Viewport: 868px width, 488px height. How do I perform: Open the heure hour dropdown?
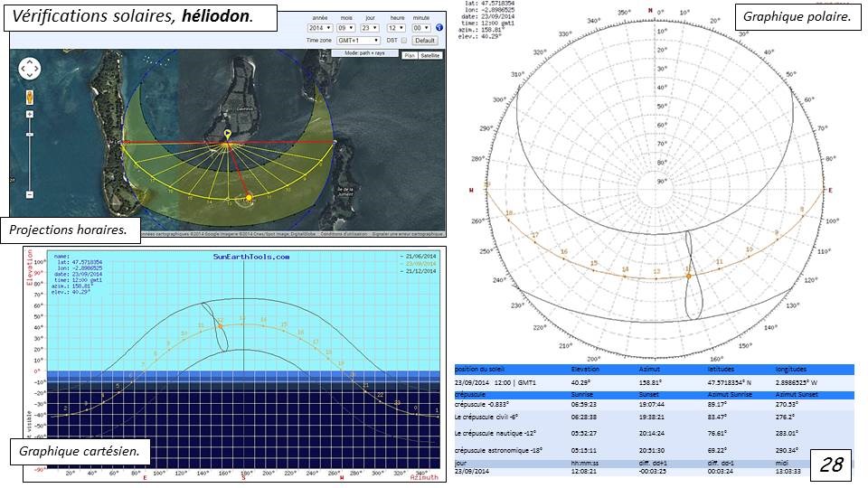pos(396,28)
